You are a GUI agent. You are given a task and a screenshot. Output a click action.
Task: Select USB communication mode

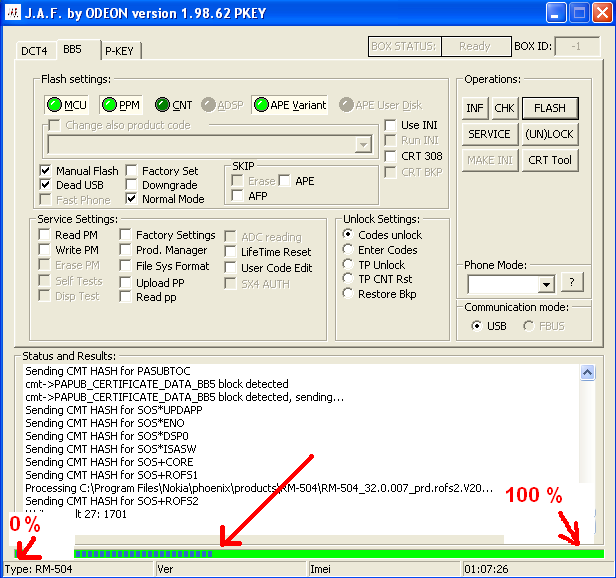[477, 326]
